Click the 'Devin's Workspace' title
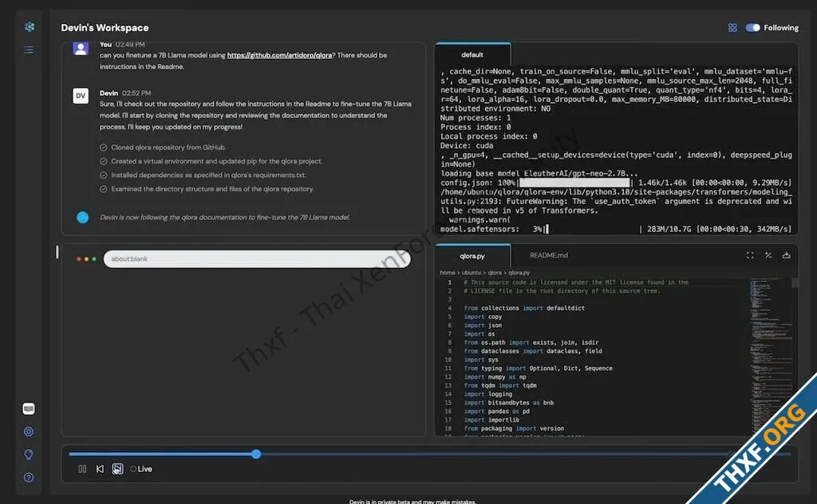The height and width of the screenshot is (504, 817). point(105,28)
